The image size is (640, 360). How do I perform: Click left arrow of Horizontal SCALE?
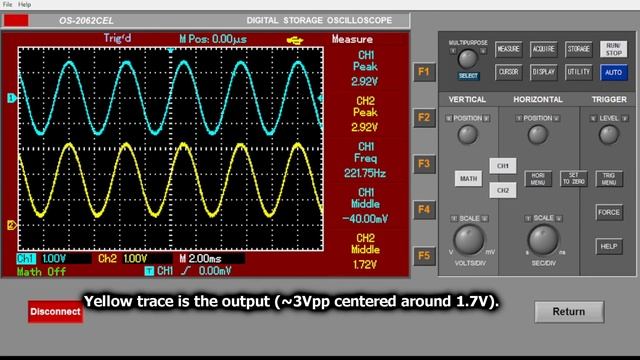(x=528, y=219)
